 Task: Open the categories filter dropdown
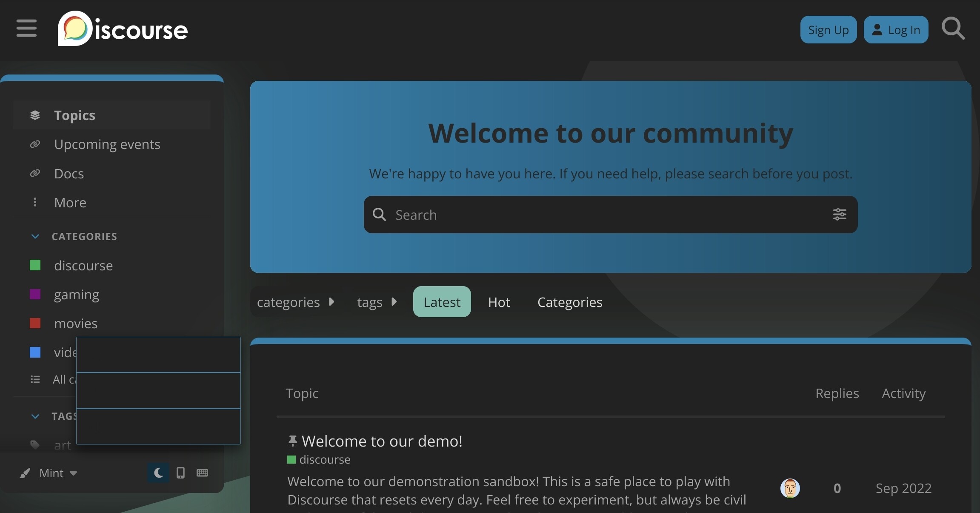tap(295, 302)
